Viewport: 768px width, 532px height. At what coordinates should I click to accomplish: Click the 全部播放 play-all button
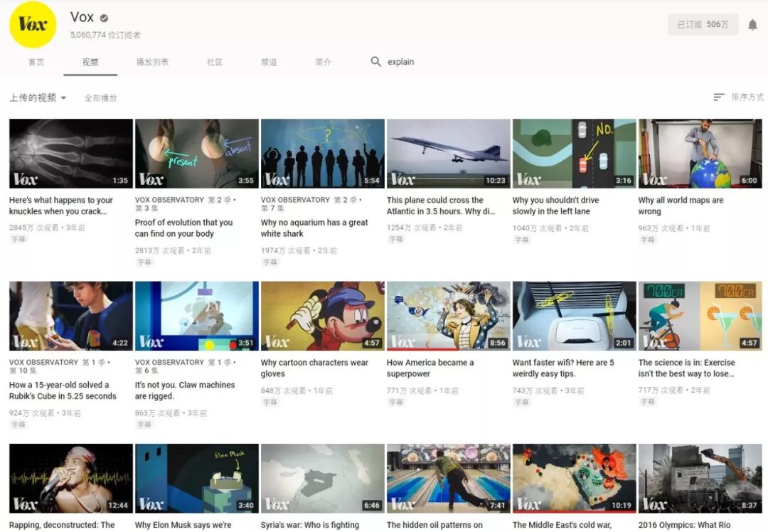coord(102,97)
